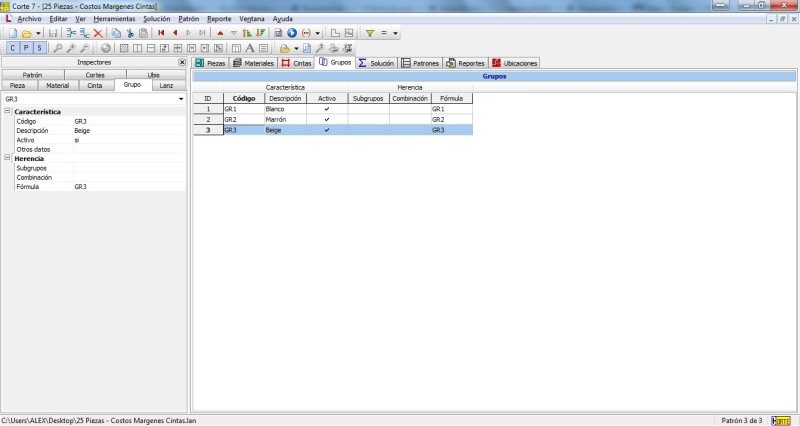Image resolution: width=800 pixels, height=426 pixels.
Task: Toggle the C button in toolbar
Action: [x=12, y=48]
